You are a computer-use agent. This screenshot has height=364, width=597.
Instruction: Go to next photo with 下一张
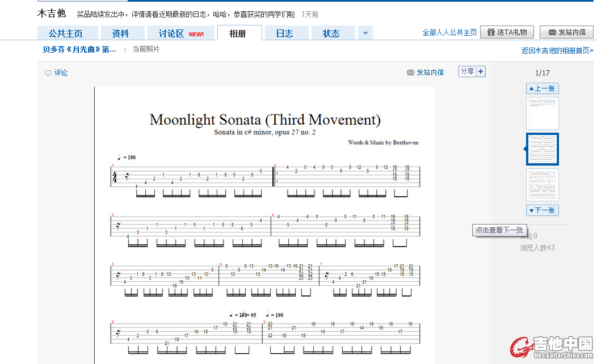[542, 210]
